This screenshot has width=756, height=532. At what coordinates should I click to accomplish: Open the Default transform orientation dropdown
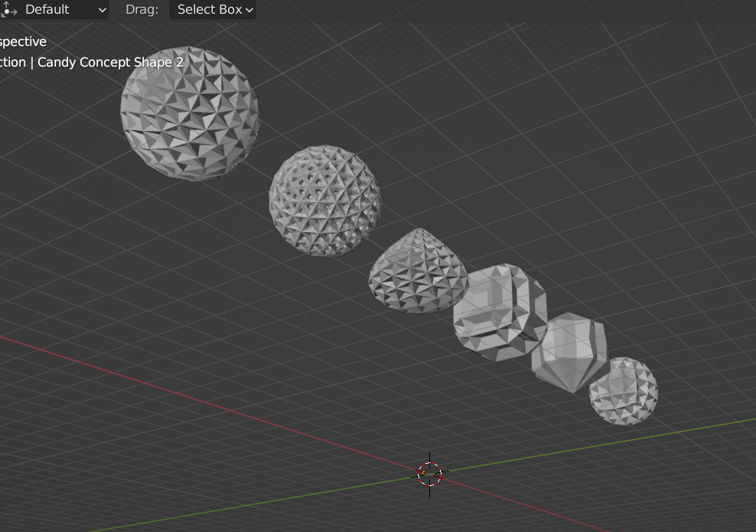[54, 10]
